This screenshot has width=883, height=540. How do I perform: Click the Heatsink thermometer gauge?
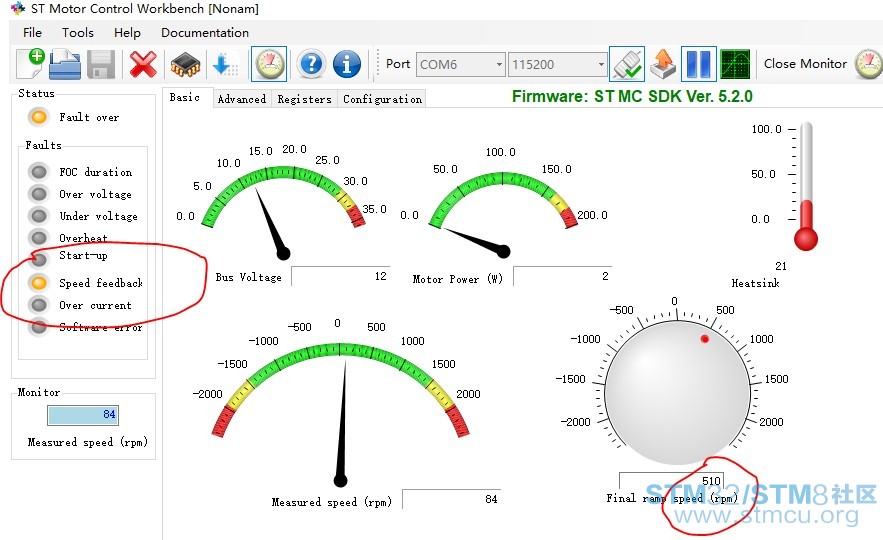(806, 186)
